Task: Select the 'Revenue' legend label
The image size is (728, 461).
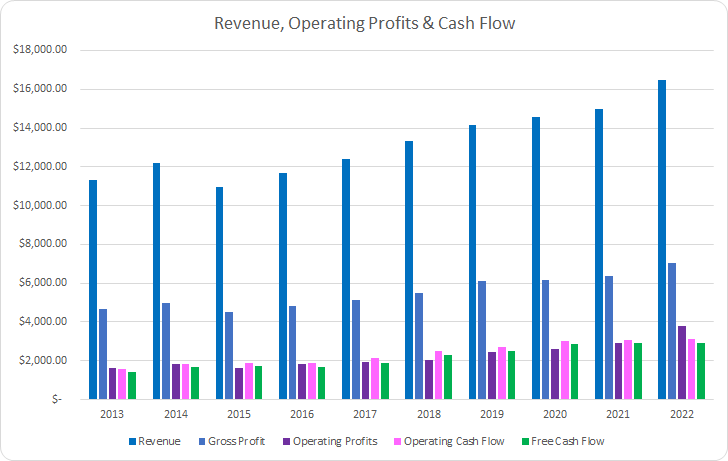Action: [159, 442]
